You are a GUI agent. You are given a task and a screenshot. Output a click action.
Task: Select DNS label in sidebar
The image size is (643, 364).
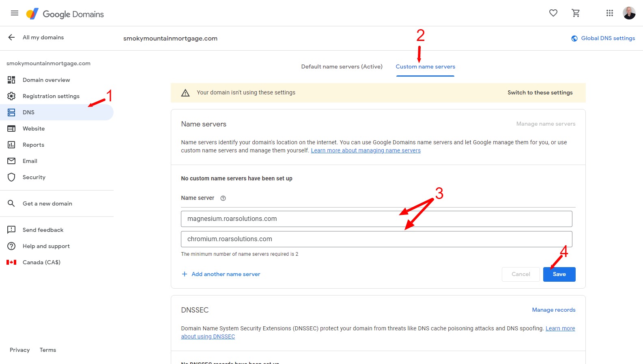[28, 112]
